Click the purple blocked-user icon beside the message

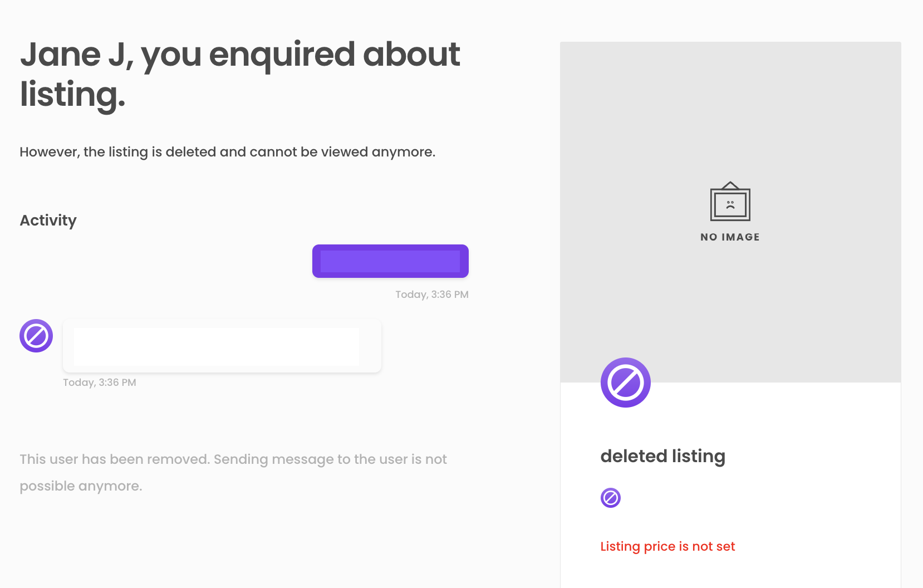tap(36, 335)
